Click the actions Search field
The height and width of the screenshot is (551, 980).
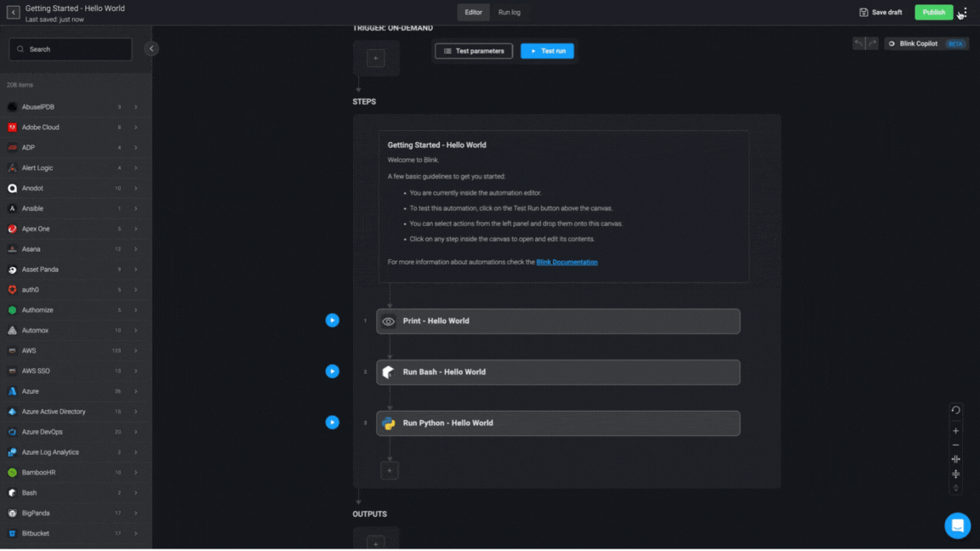coord(71,49)
